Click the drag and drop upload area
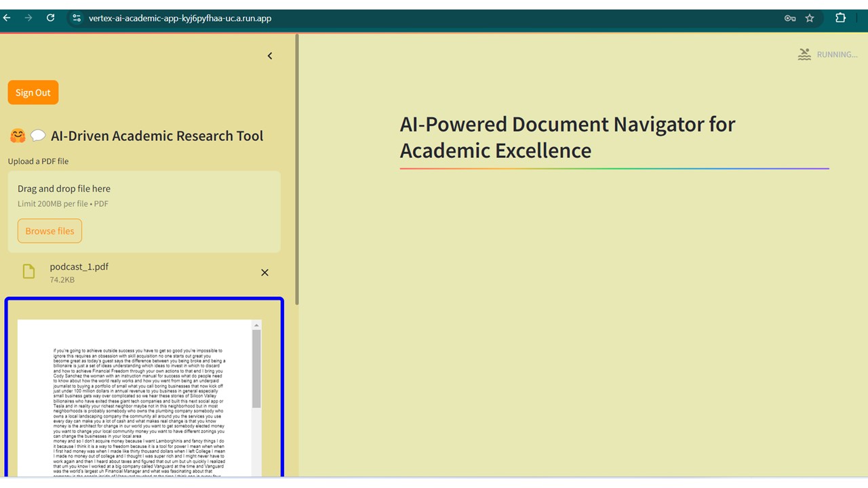This screenshot has width=868, height=488. click(144, 211)
